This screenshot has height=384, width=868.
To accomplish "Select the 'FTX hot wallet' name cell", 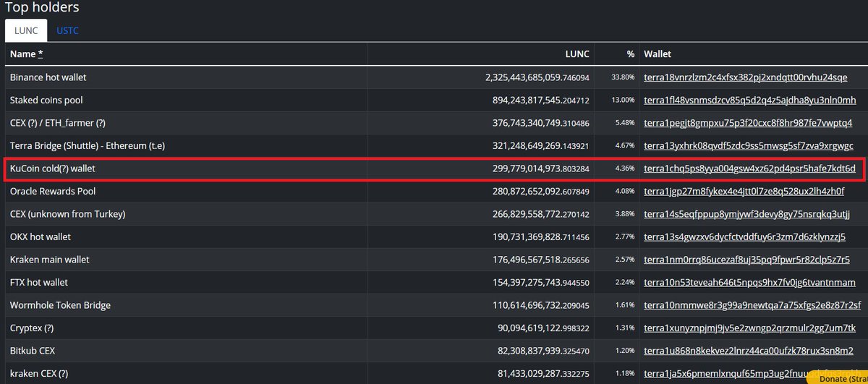I will point(39,283).
